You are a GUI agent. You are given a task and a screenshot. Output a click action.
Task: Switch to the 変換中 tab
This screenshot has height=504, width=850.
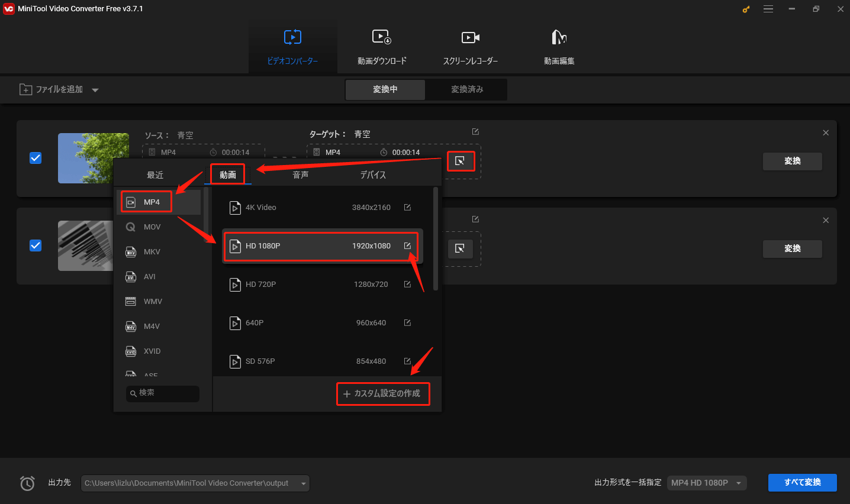coord(385,89)
